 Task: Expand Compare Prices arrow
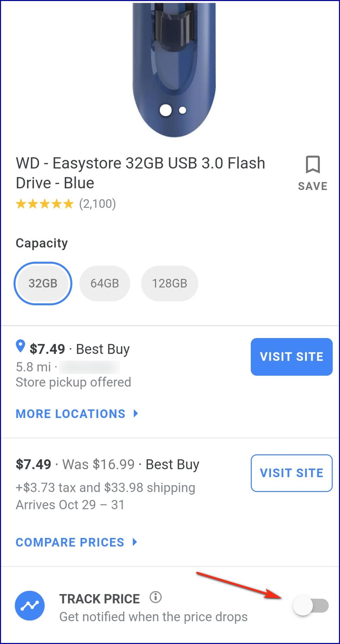click(x=135, y=542)
